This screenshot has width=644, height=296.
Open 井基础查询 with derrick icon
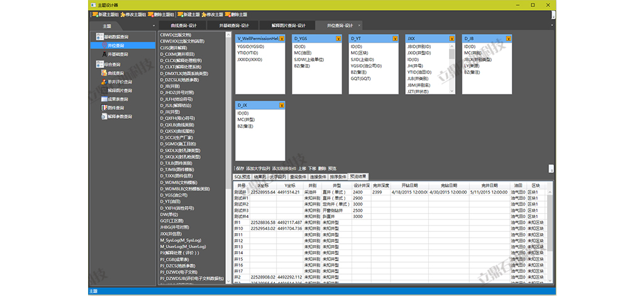114,54
